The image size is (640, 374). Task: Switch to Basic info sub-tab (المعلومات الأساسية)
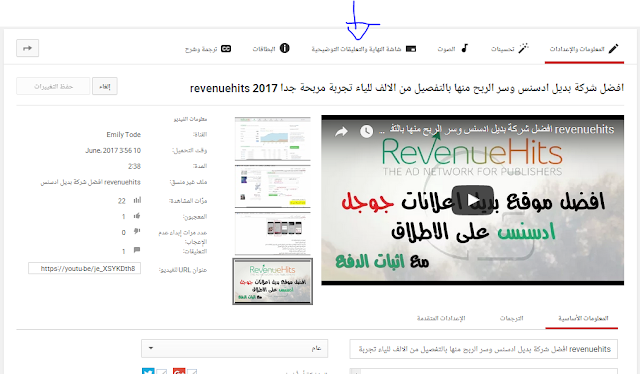tap(583, 318)
